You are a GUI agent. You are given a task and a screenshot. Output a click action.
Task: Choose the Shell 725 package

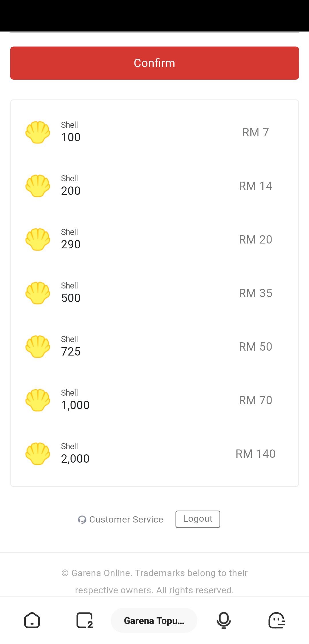tap(154, 346)
